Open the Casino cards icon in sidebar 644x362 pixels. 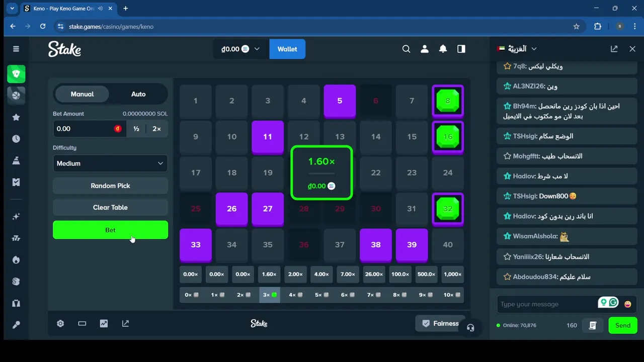pyautogui.click(x=16, y=74)
